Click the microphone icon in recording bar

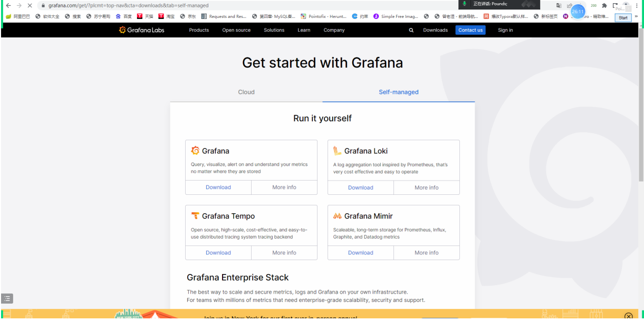click(x=465, y=4)
